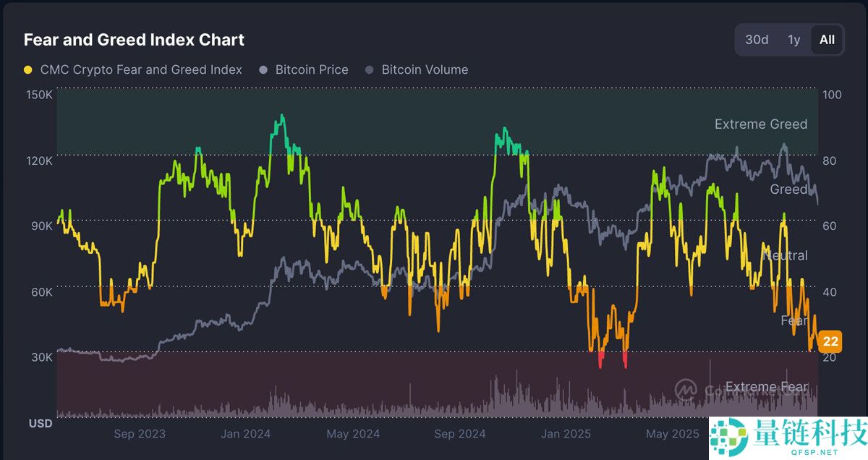Select the 1y time range tab

click(x=794, y=40)
